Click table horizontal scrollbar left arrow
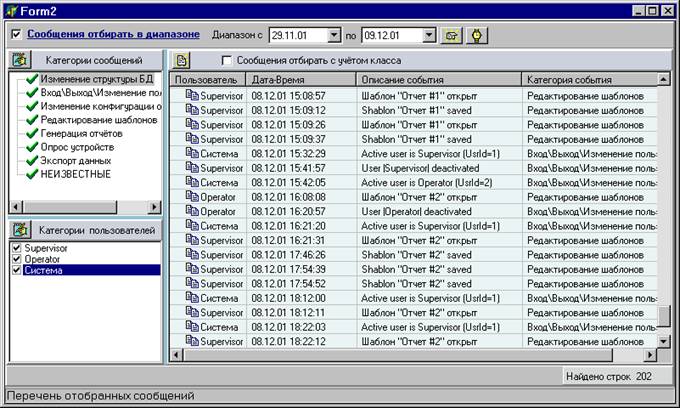Screen dimensions: 680x408 tap(176, 355)
